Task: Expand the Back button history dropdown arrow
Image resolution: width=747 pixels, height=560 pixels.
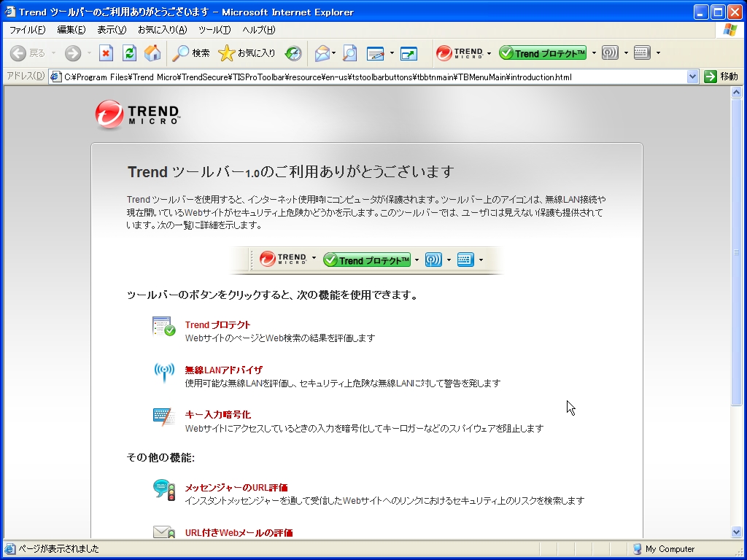Action: coord(53,52)
